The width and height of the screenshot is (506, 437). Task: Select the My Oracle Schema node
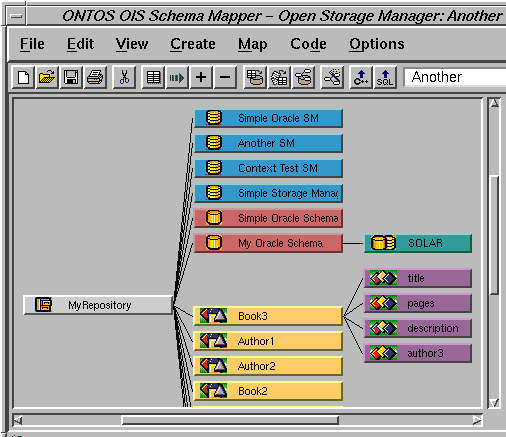click(268, 243)
